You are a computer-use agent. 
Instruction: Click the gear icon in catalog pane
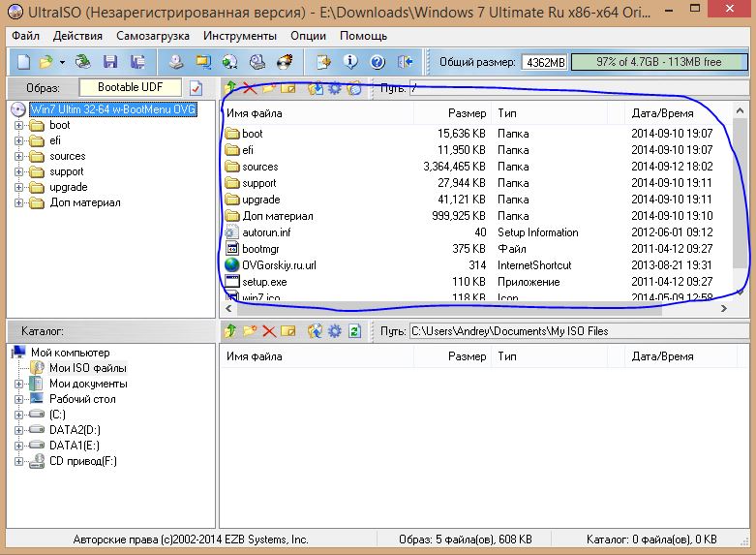click(x=335, y=331)
